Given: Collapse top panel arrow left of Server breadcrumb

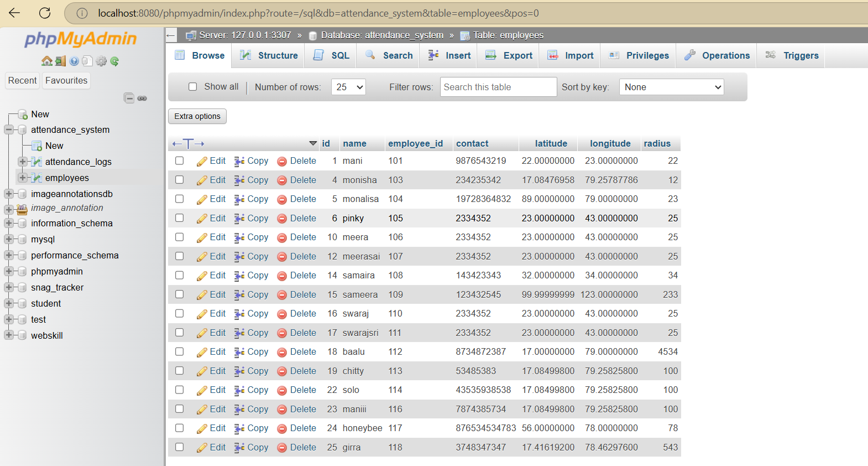Looking at the screenshot, I should pos(171,35).
